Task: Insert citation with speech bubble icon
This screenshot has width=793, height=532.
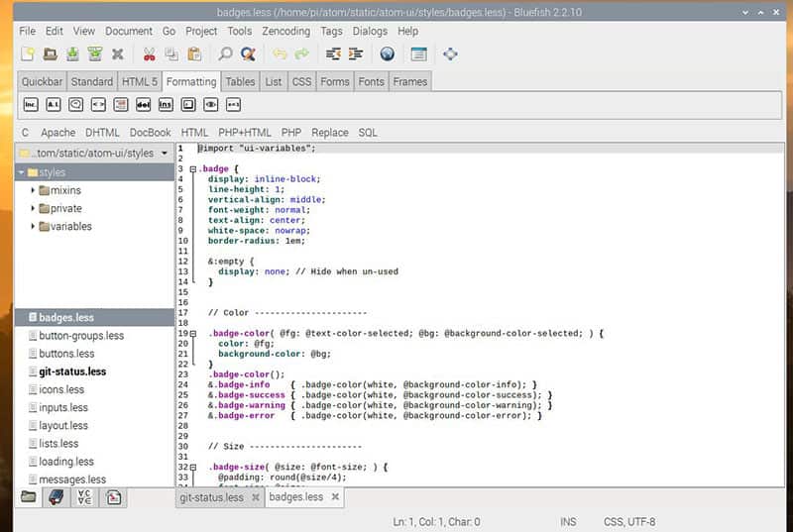Action: coord(76,105)
